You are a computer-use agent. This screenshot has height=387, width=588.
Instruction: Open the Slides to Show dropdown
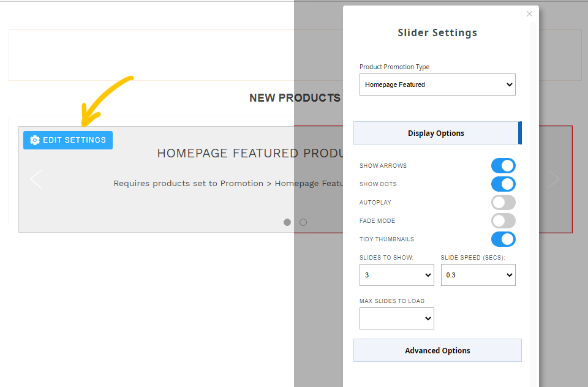396,276
